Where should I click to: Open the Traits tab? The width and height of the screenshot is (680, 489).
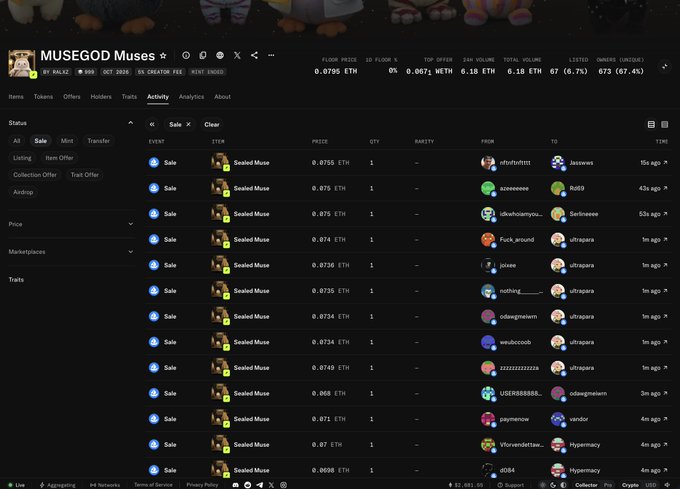[x=129, y=97]
